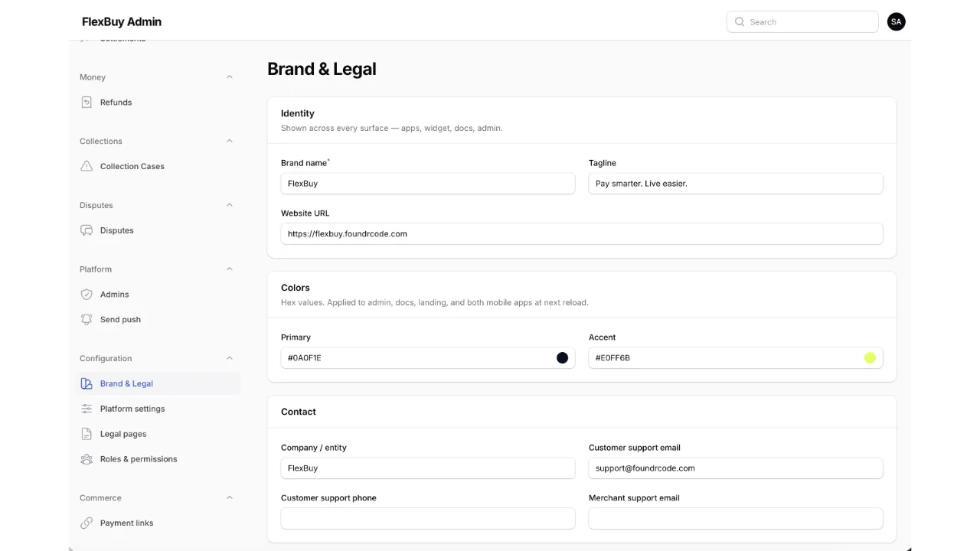980x551 pixels.
Task: Collapse the Configuration sidebar section
Action: pyautogui.click(x=229, y=358)
